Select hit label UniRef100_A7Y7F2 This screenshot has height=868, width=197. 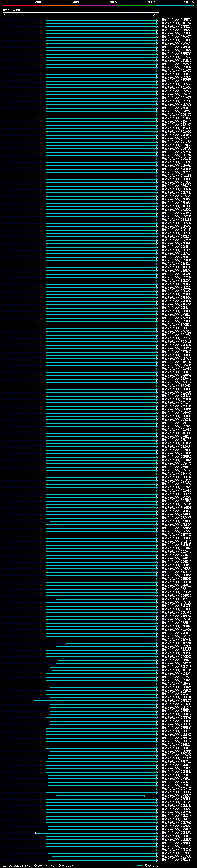click(176, 81)
